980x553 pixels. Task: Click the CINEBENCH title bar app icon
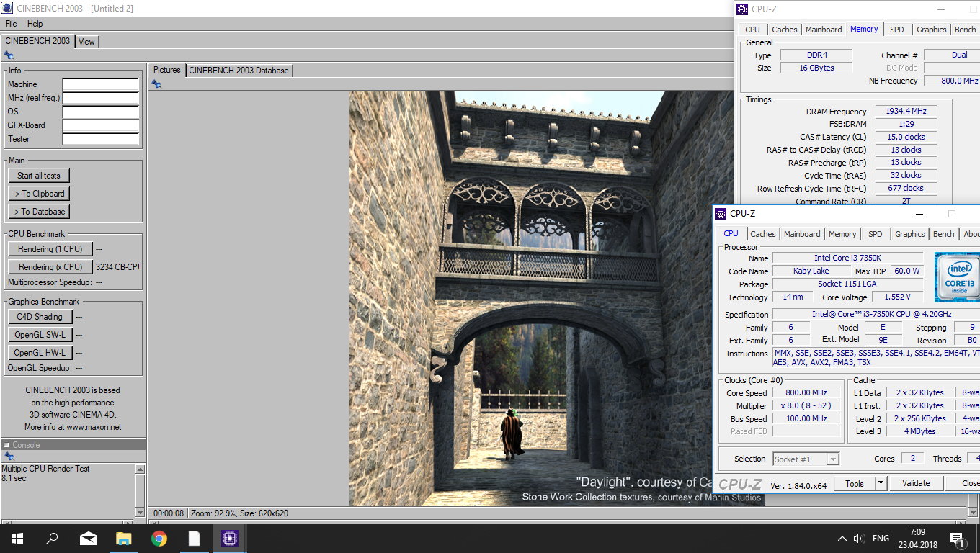pos(8,8)
